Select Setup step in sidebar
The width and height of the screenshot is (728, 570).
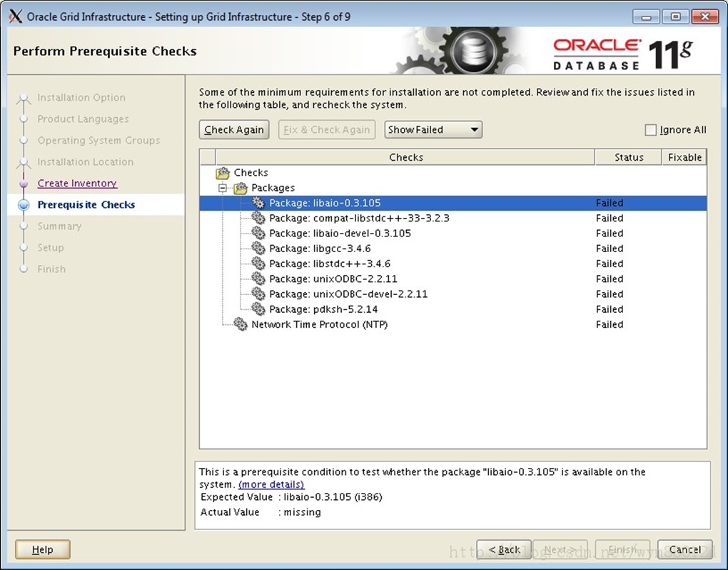tap(51, 248)
